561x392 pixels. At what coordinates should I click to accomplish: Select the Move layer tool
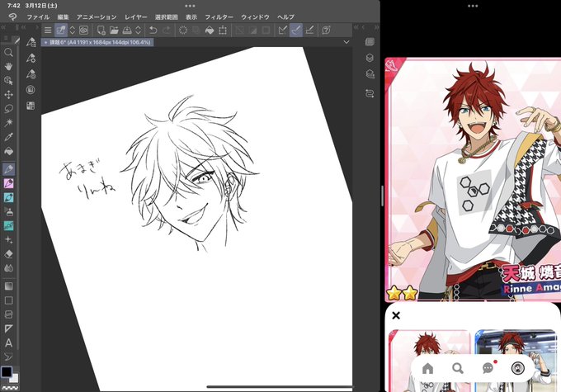[x=8, y=95]
